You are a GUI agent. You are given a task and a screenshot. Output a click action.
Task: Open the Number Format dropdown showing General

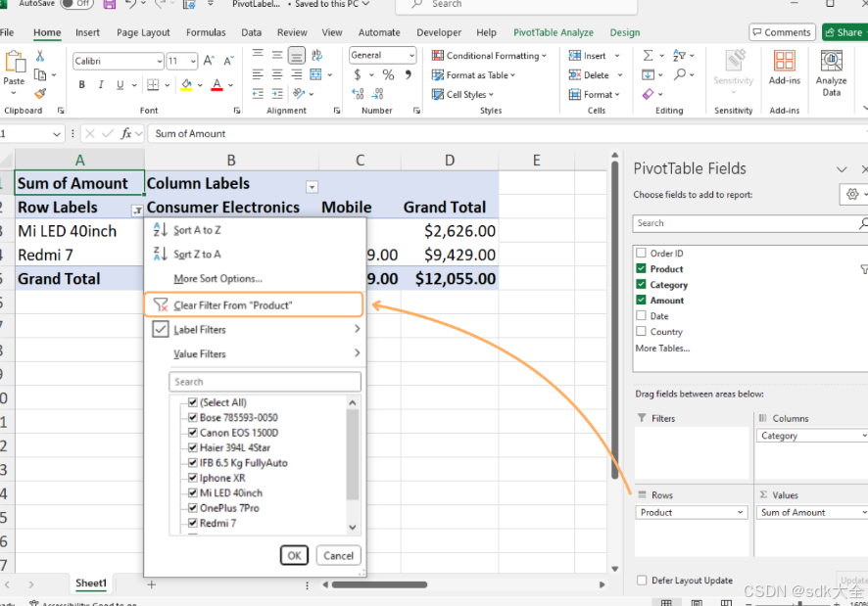381,55
